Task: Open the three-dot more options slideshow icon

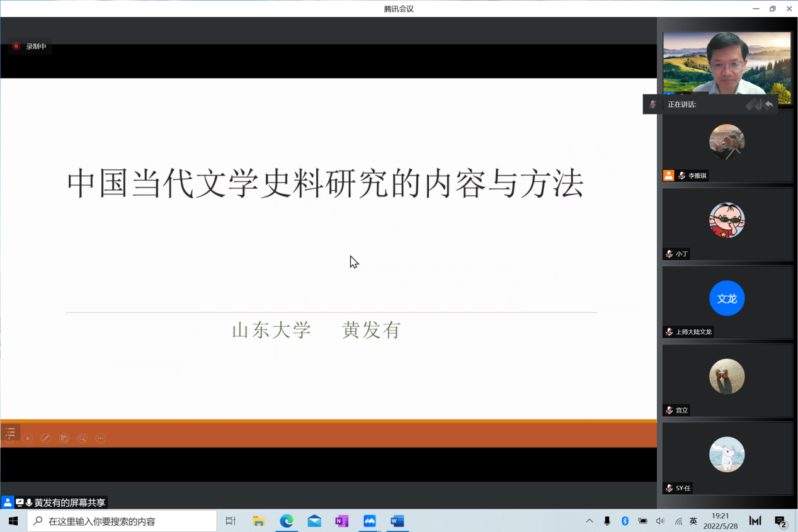Action: click(100, 438)
